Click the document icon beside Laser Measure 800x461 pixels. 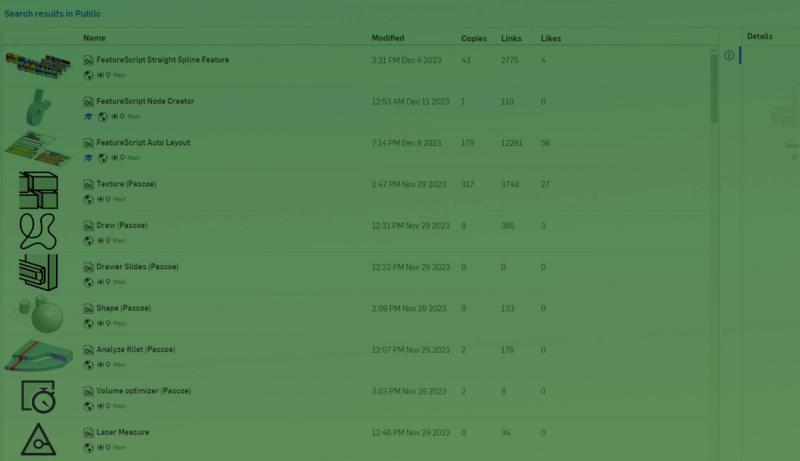pos(88,432)
